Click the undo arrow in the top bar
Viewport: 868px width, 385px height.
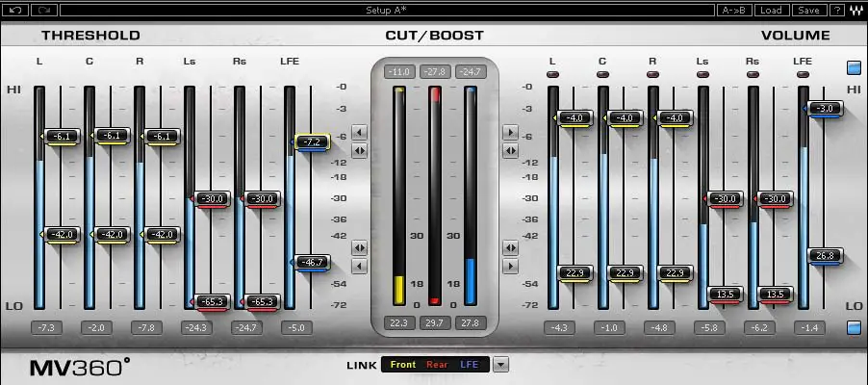tap(15, 10)
